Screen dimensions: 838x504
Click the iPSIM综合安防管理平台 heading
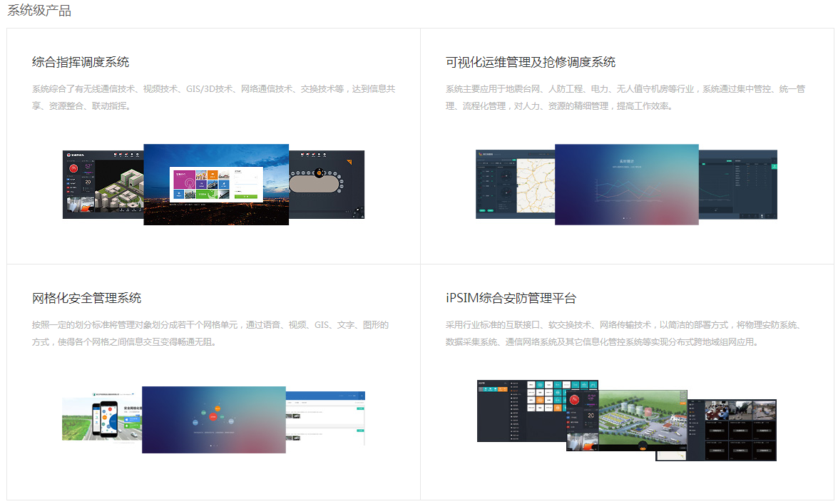tap(511, 298)
